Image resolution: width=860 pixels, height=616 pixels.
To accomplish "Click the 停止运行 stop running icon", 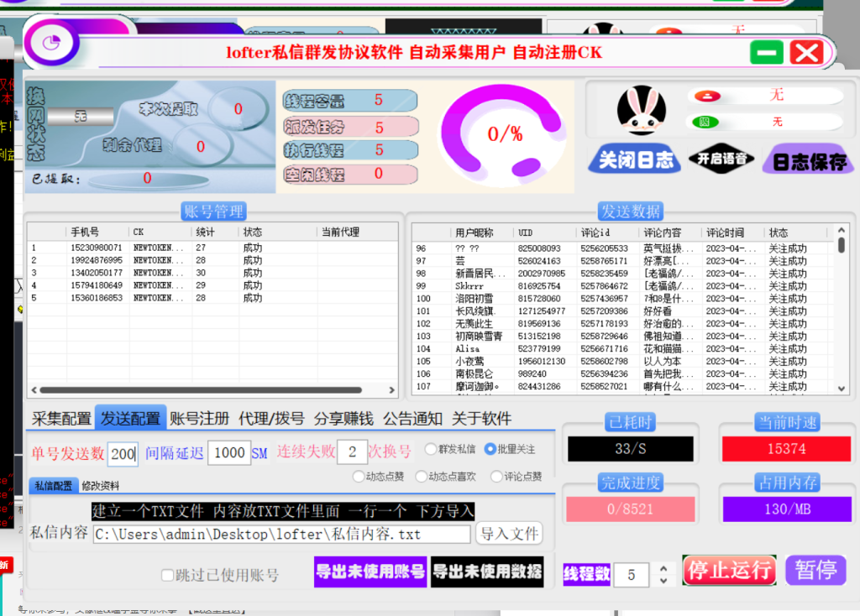I will click(x=729, y=570).
